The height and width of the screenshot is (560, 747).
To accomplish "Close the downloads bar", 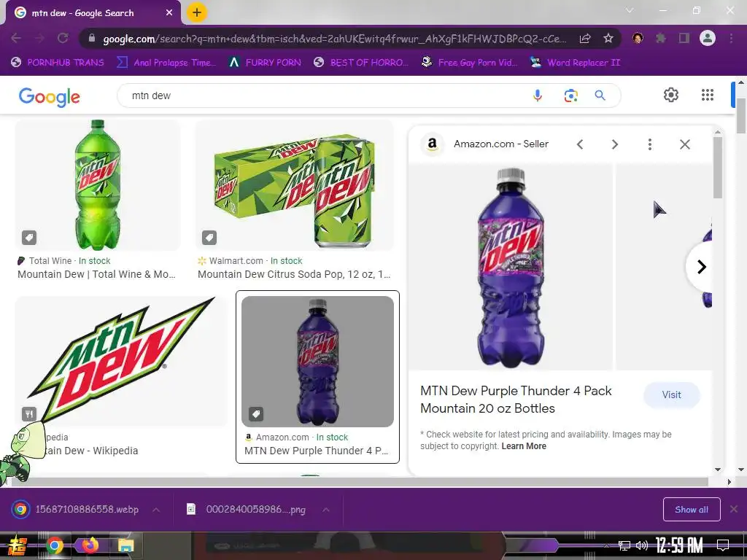I will (x=734, y=509).
